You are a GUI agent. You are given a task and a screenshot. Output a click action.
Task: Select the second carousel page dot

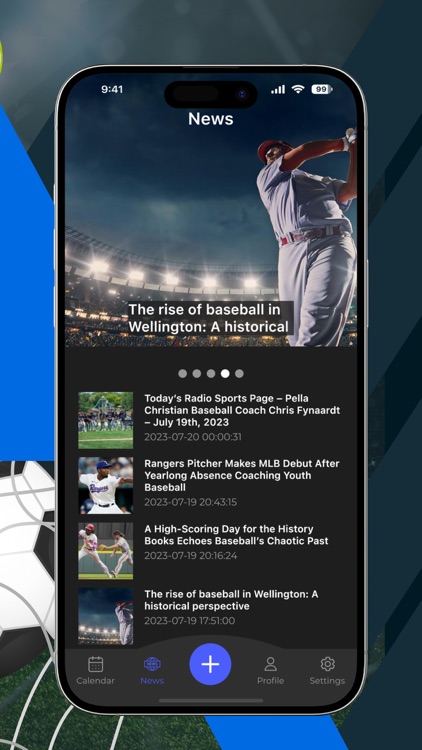[197, 374]
